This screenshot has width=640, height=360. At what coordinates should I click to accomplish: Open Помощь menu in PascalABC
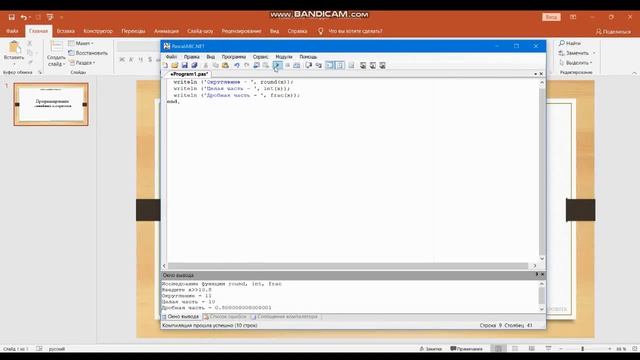308,57
